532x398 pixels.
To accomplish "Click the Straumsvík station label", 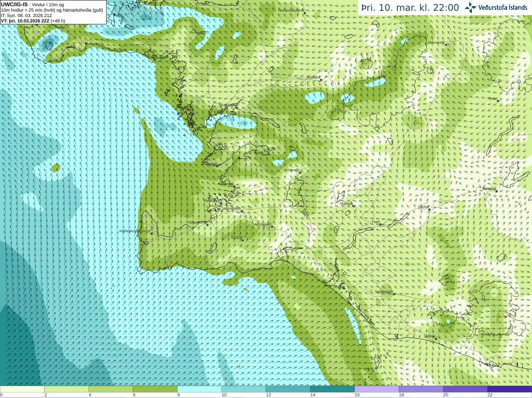I will click(x=197, y=222).
